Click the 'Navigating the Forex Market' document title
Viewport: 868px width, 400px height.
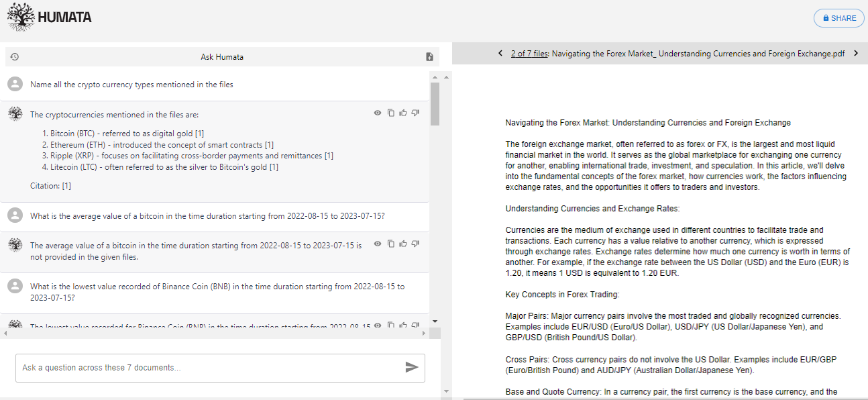click(648, 123)
